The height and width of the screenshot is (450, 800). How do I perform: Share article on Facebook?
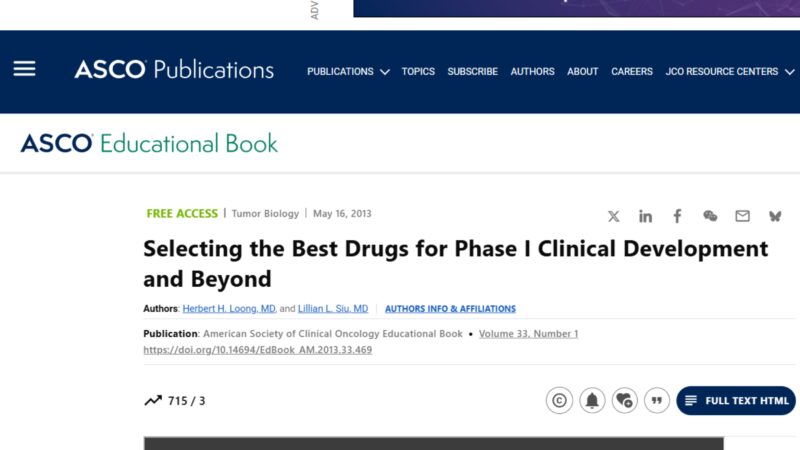678,216
